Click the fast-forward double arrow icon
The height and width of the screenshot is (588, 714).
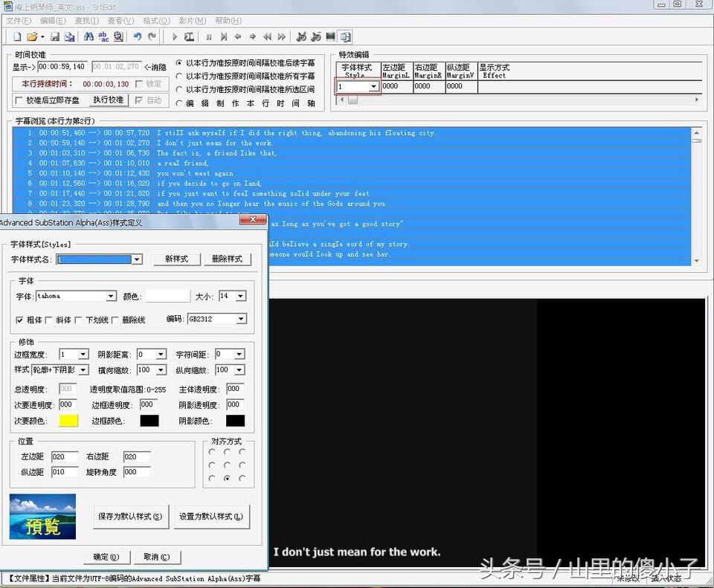281,36
